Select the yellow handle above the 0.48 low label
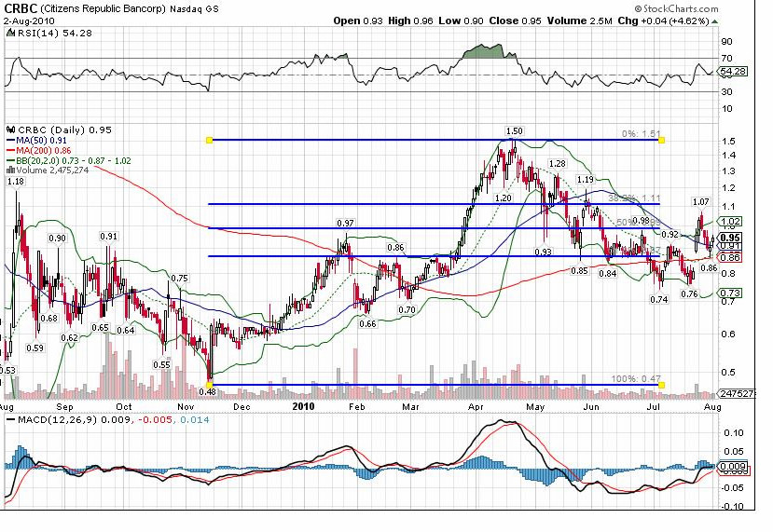The width and height of the screenshot is (773, 532). [x=209, y=385]
